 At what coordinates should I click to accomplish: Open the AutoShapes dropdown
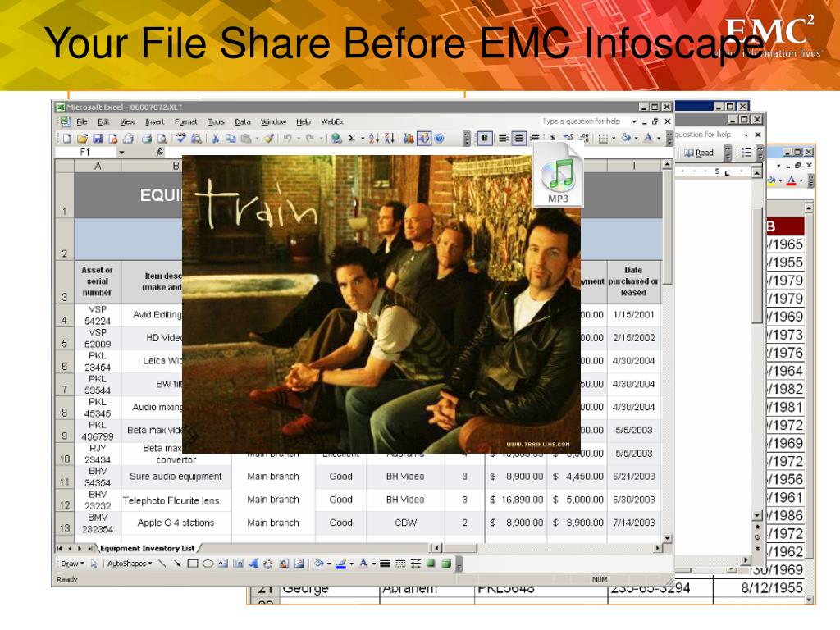coord(130,564)
